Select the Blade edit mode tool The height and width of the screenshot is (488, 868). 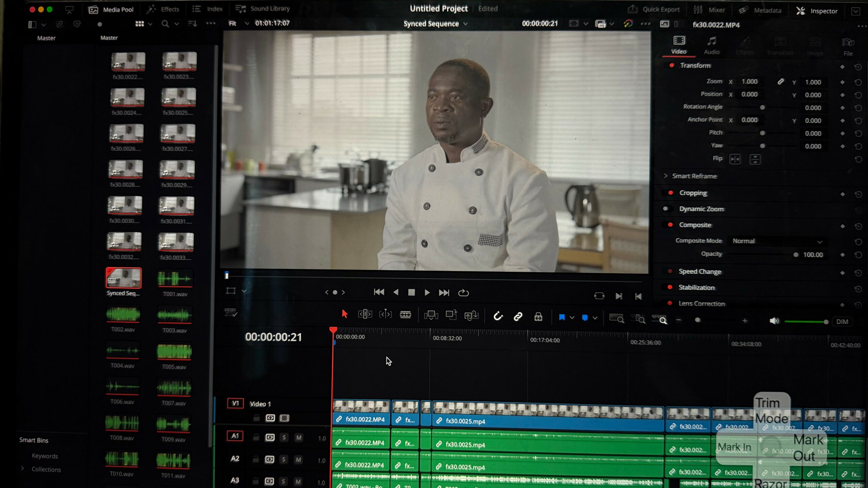pos(405,315)
